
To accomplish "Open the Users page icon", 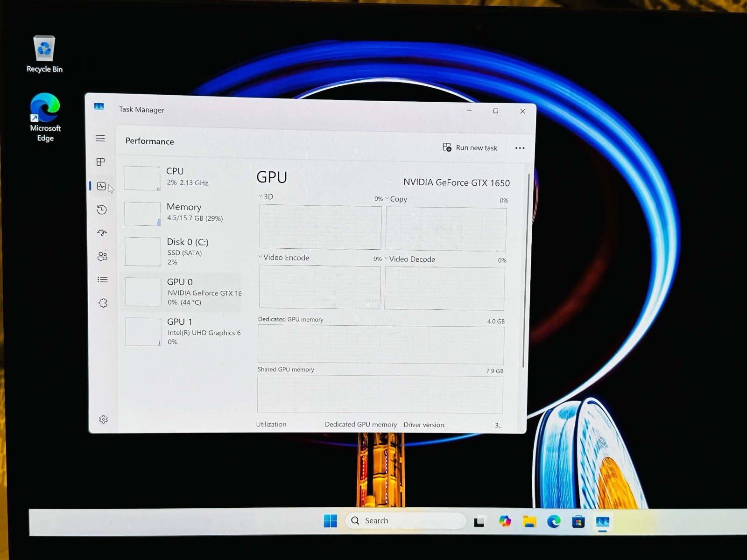I will coord(102,256).
